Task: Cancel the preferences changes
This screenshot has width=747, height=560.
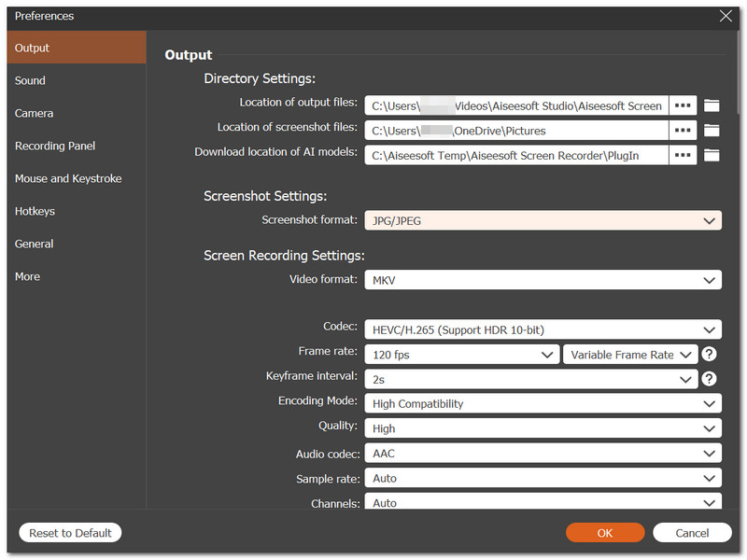Action: (x=692, y=533)
